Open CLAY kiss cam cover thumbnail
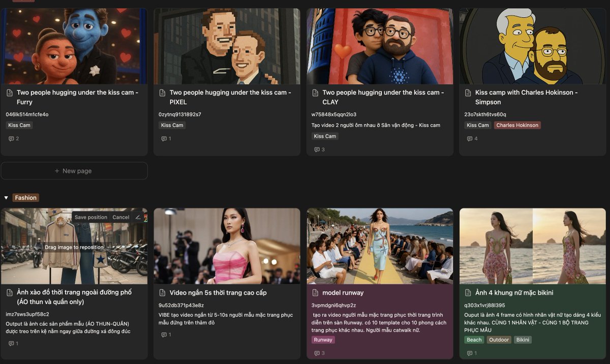The height and width of the screenshot is (364, 610). coord(380,46)
